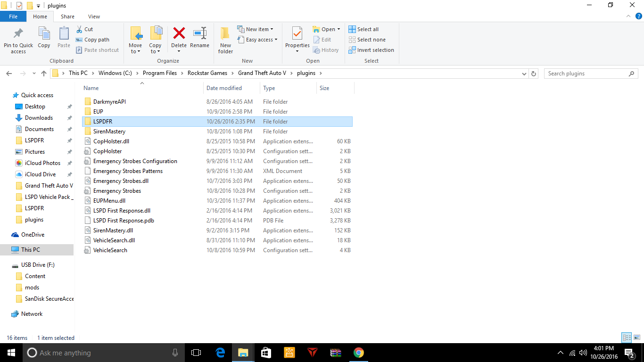Select Emergency Strobes Patterns XML file
644x362 pixels.
(x=128, y=171)
